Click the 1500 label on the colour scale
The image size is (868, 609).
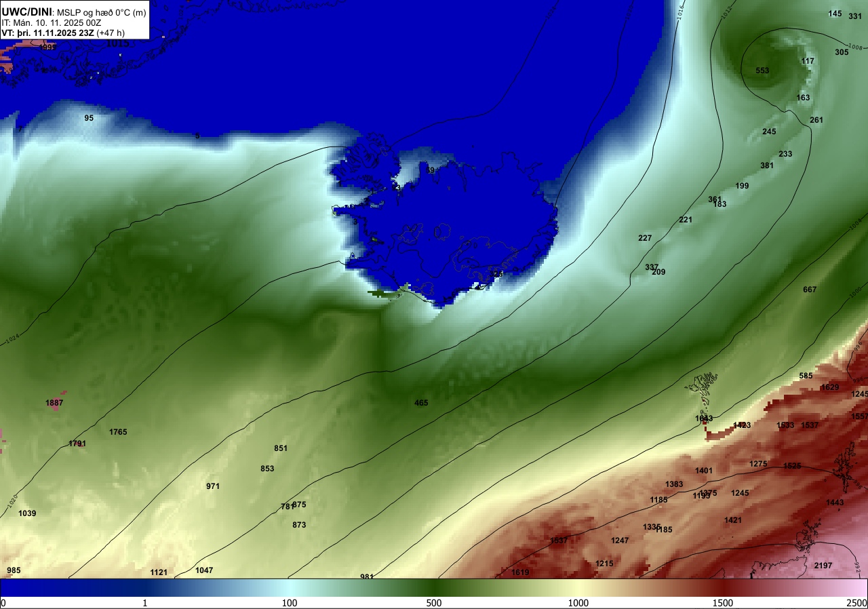(x=723, y=603)
